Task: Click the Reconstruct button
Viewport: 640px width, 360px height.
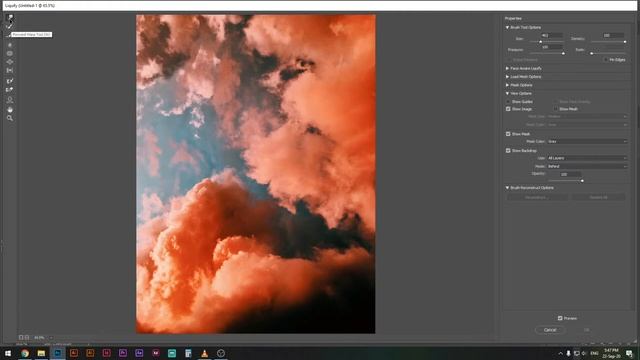Action: tap(537, 198)
